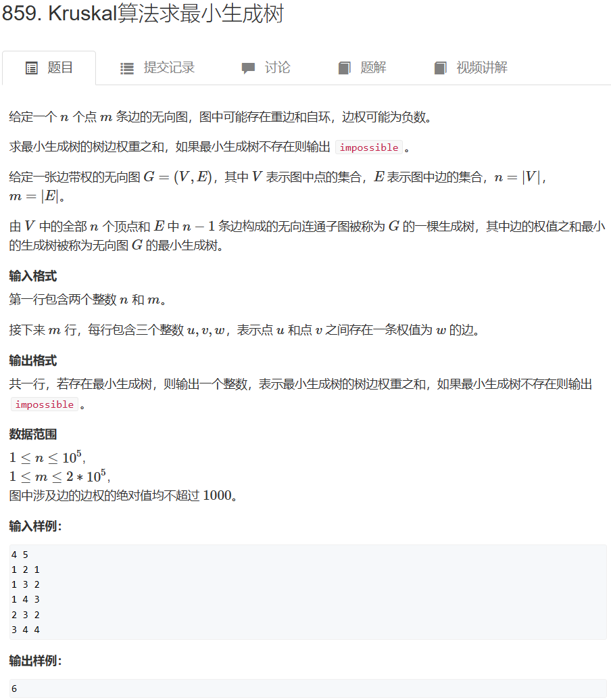Click the 输入样例 heading

[x=35, y=526]
